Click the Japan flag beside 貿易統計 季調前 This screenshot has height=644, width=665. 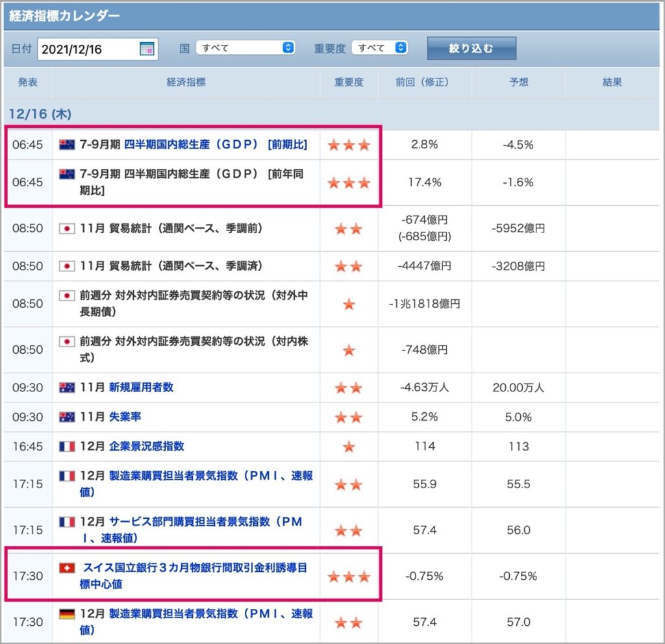click(x=67, y=229)
